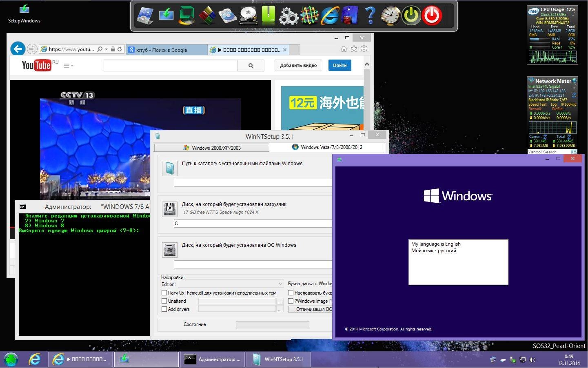Open the computer icon in the top dock
The width and height of the screenshot is (588, 368).
pos(145,16)
